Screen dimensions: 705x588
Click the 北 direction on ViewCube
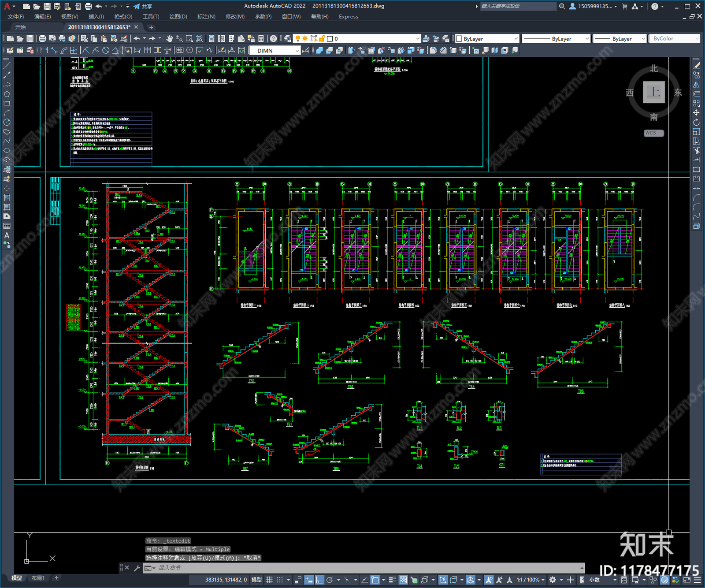(x=654, y=69)
